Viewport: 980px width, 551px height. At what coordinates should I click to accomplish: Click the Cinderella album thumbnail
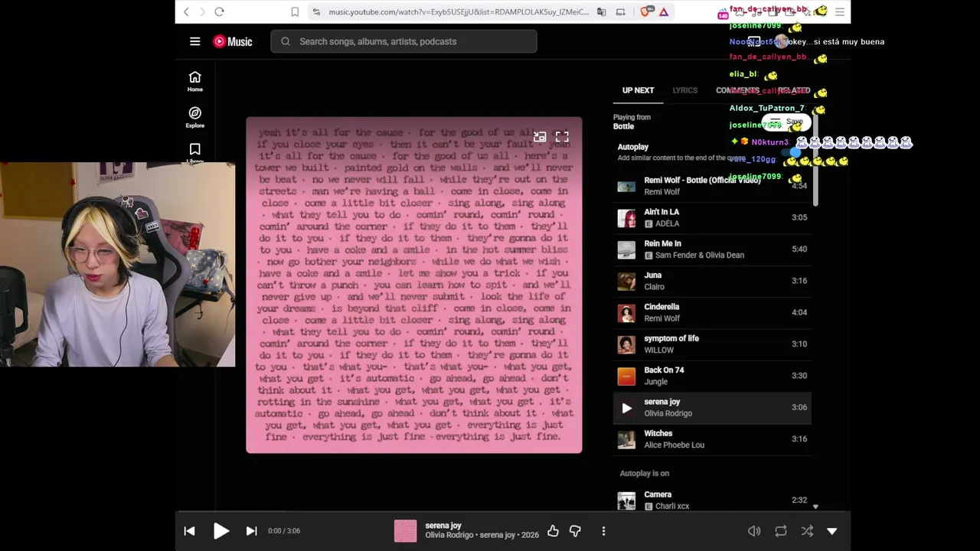626,313
